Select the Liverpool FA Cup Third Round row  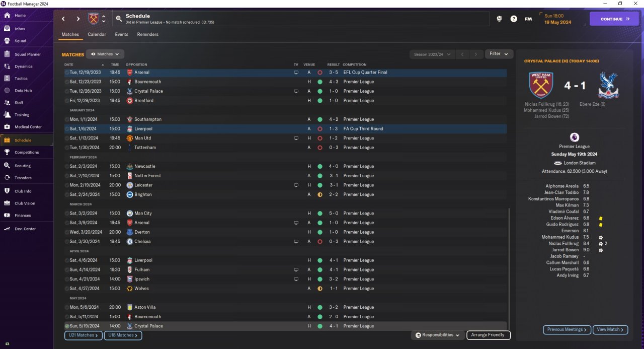pyautogui.click(x=285, y=128)
